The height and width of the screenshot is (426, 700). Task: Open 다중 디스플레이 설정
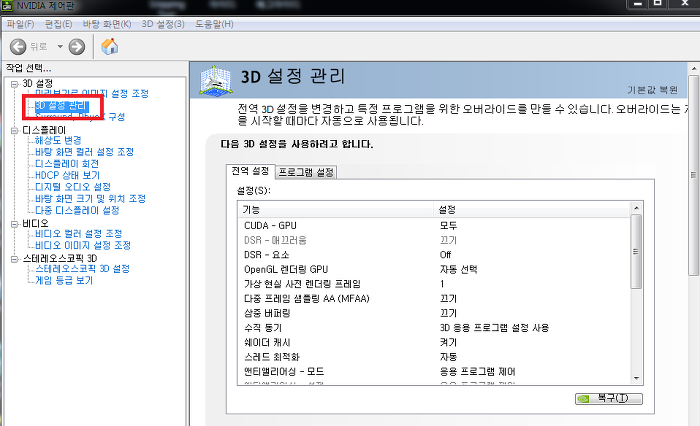(77, 210)
